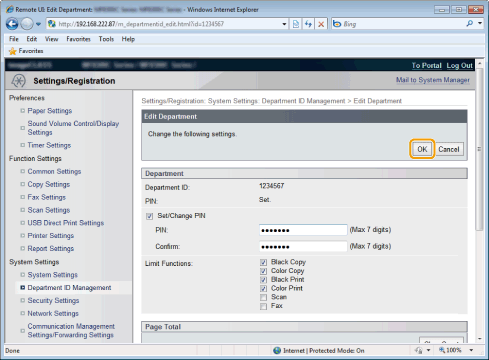Screen dimensions: 489x360
Task: Click the Cancel button
Action: coord(449,149)
